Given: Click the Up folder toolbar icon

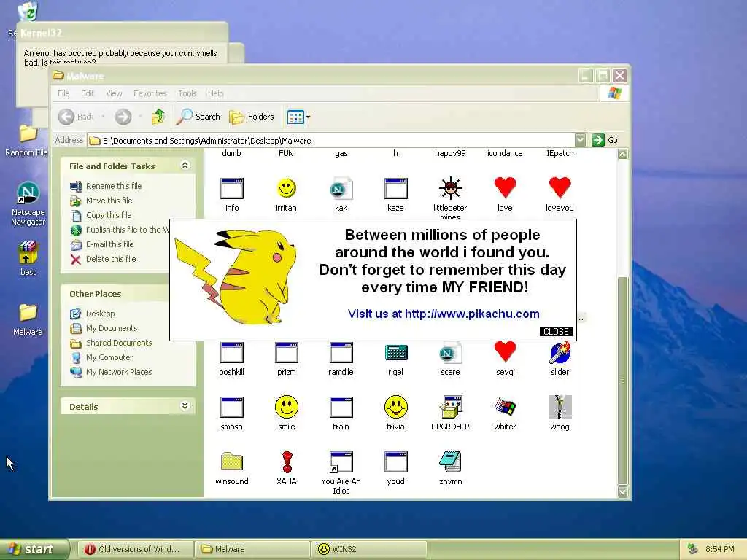Looking at the screenshot, I should click(158, 117).
